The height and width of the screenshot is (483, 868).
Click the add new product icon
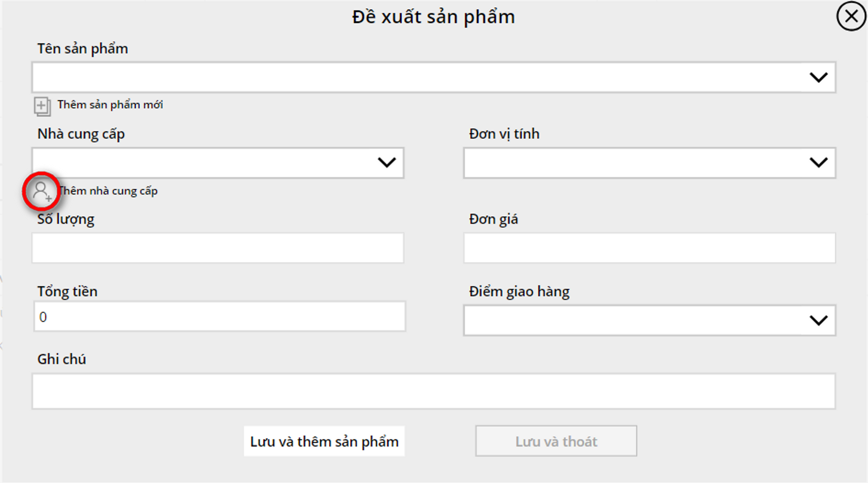tap(42, 106)
